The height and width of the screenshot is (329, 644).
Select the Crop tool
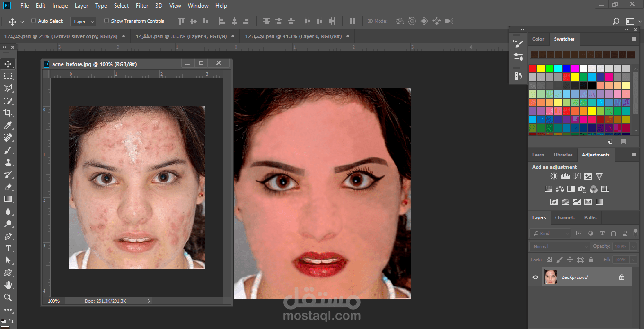click(x=8, y=113)
